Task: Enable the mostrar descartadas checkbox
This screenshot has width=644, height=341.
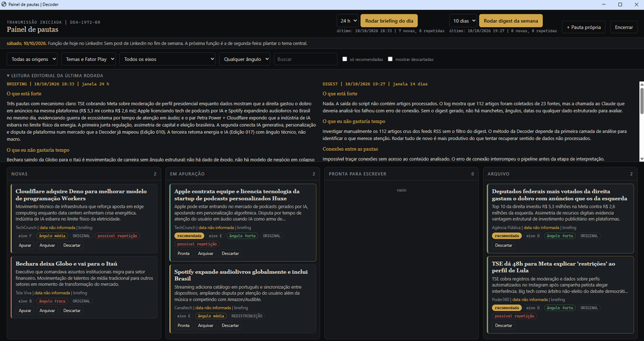Action: tap(390, 59)
